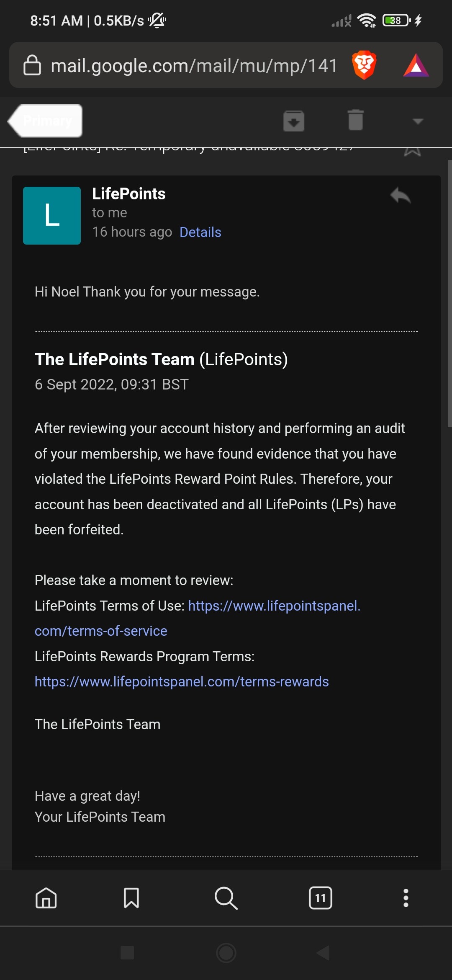Viewport: 452px width, 980px height.
Task: Tap the Brave Shields lion icon
Action: pyautogui.click(x=364, y=65)
